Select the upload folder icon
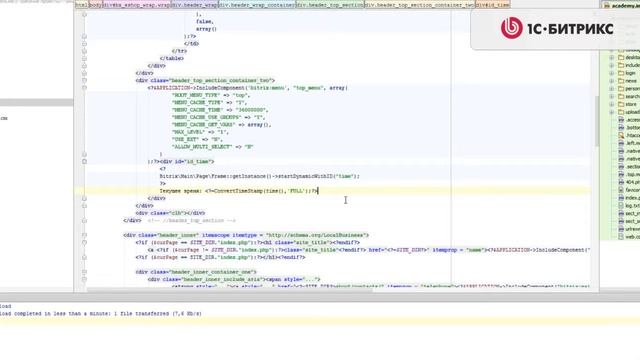The image size is (640, 360). click(621, 112)
